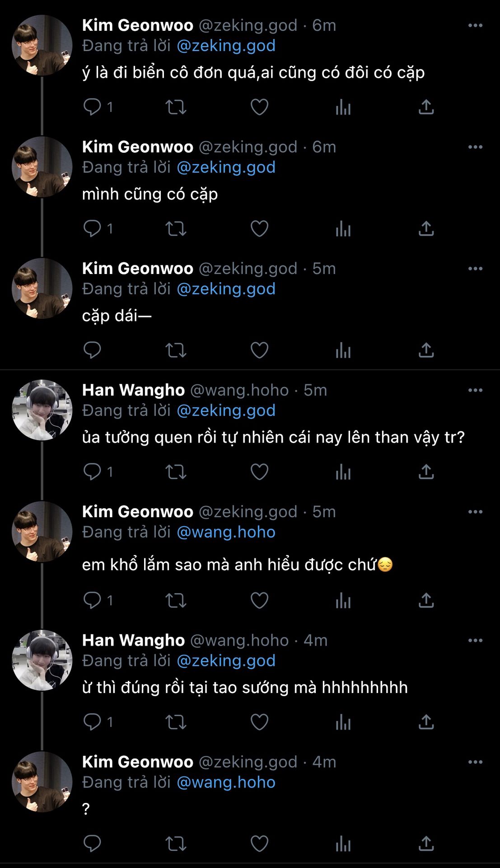Retweet the "cặp dái—" tweet
This screenshot has width=500, height=868.
pos(176,350)
